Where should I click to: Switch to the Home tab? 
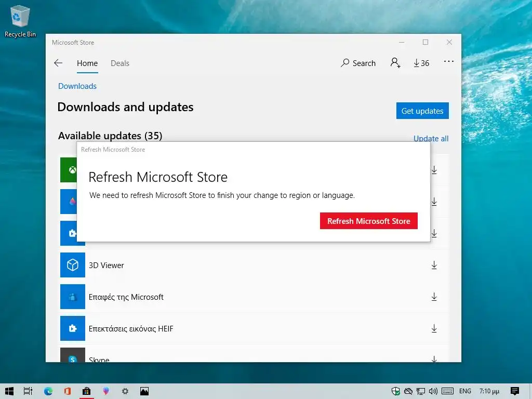click(x=87, y=63)
